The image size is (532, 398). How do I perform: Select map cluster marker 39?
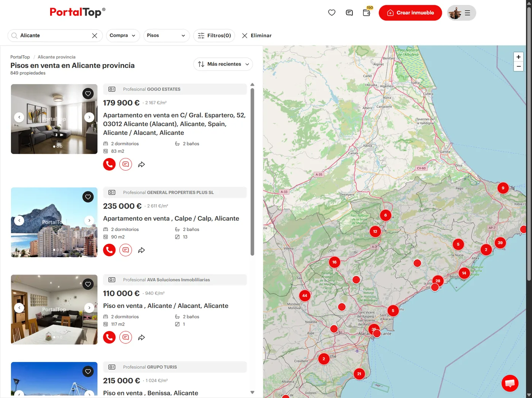click(x=500, y=243)
